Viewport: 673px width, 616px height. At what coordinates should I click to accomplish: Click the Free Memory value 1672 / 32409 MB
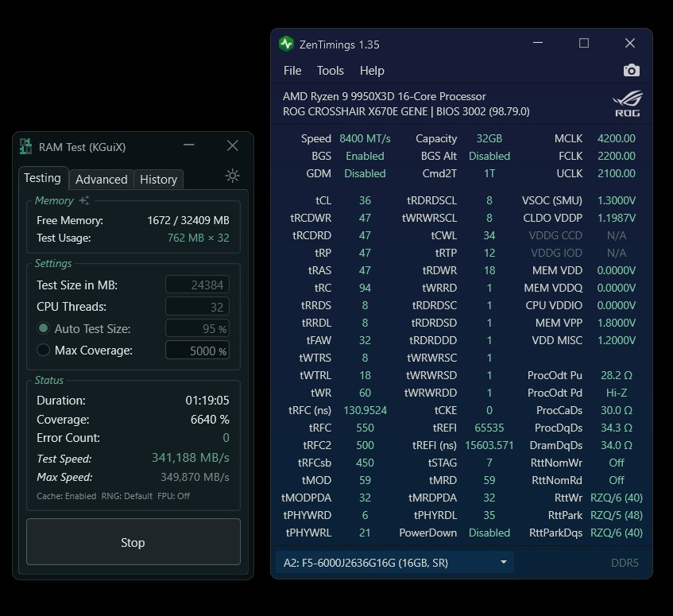click(x=188, y=220)
